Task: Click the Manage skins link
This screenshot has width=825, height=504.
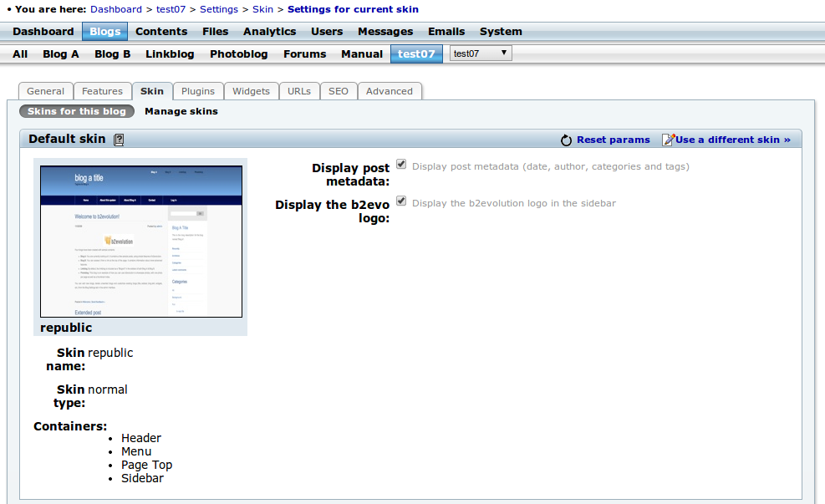Action: tap(181, 111)
